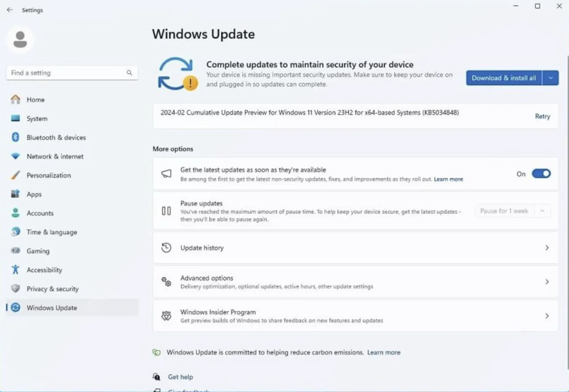Click the search magnifier icon

[129, 73]
